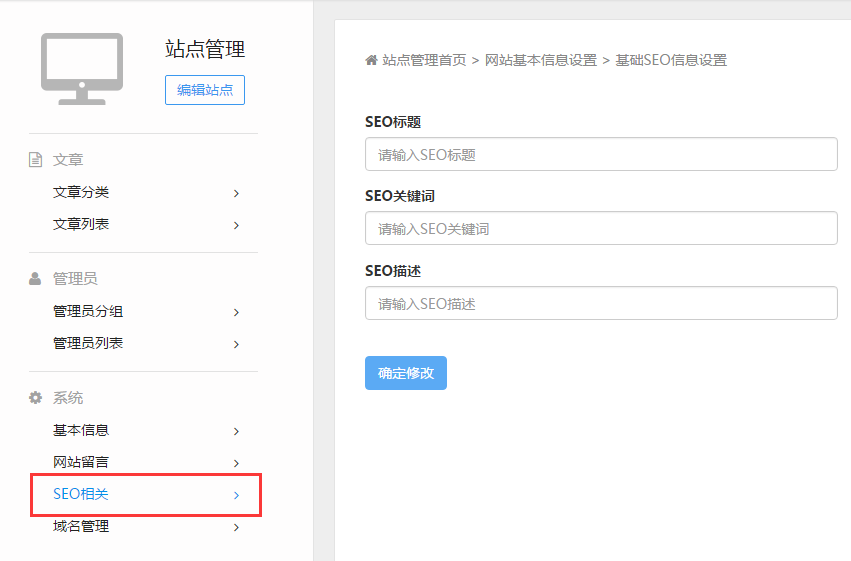Expand the 域名管理 chevron arrow
The image size is (851, 561).
pyautogui.click(x=236, y=527)
